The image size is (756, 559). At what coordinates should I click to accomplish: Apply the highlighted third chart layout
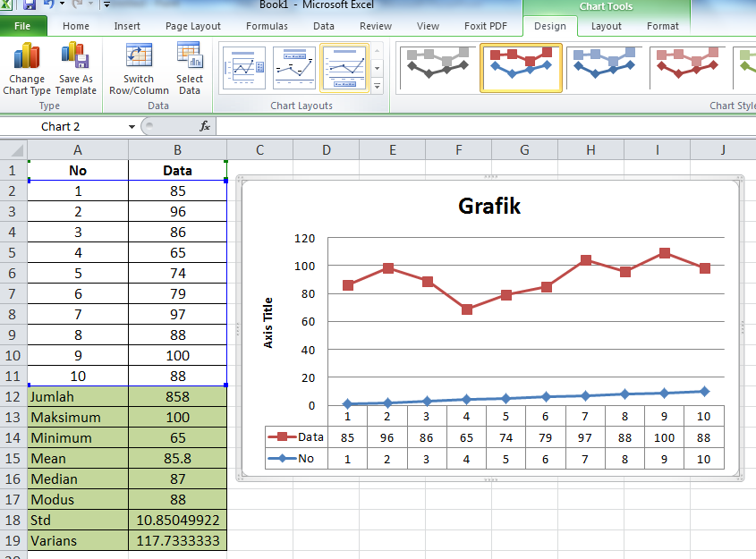coord(344,68)
